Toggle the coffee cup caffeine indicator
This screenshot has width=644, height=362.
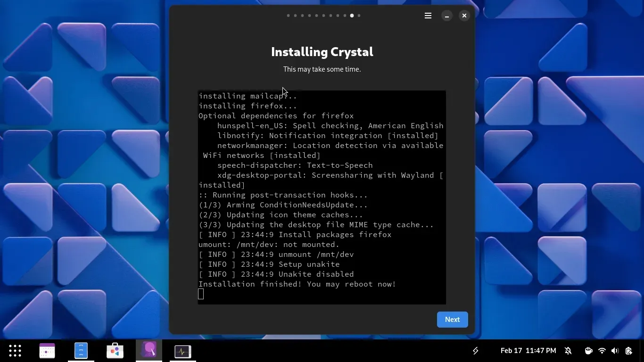tap(588, 351)
